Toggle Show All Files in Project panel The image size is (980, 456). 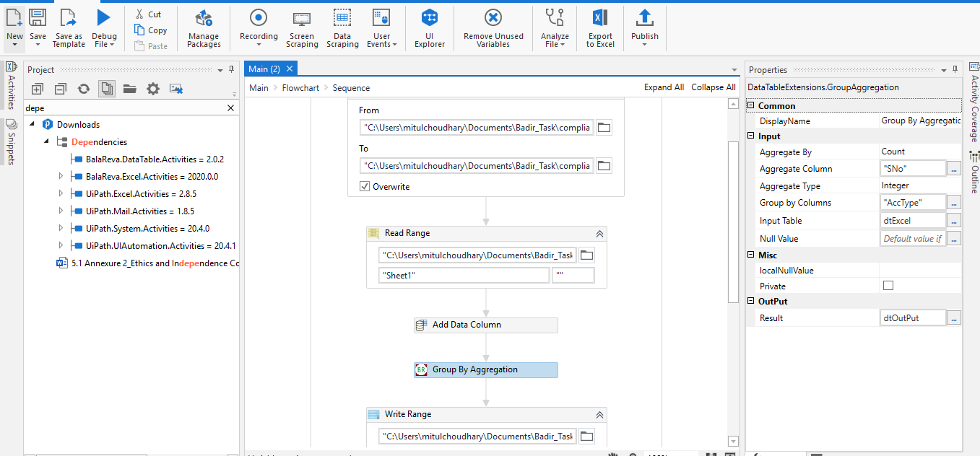point(107,89)
